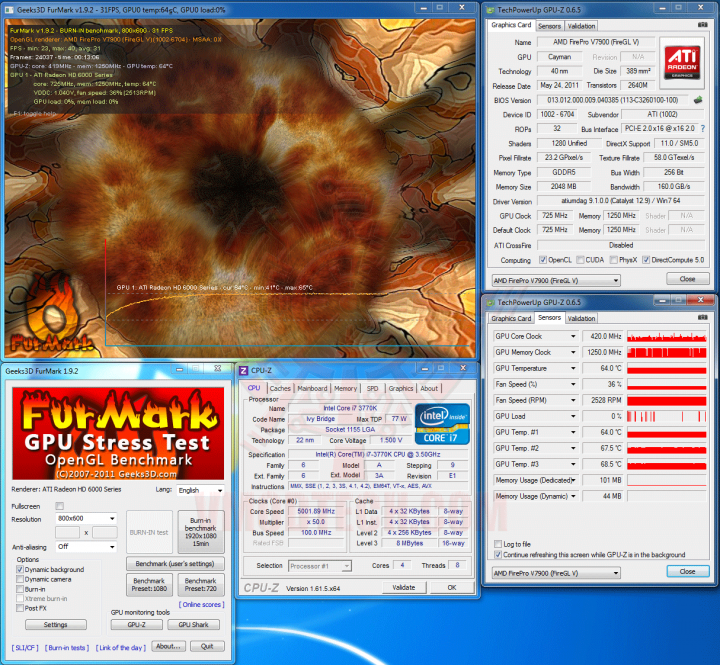Launch GPU-Z from FurMark monitoring tools
The image size is (720, 665).
coord(136,625)
